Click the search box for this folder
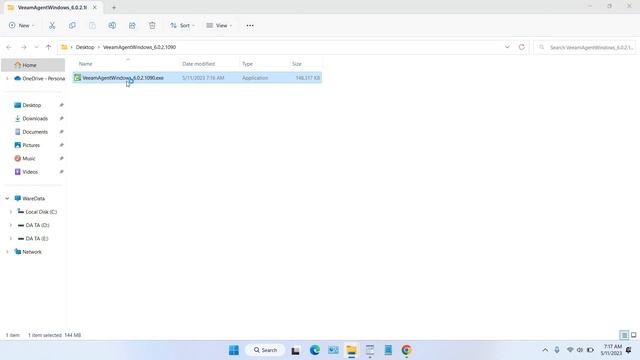This screenshot has width=640, height=360. 584,47
